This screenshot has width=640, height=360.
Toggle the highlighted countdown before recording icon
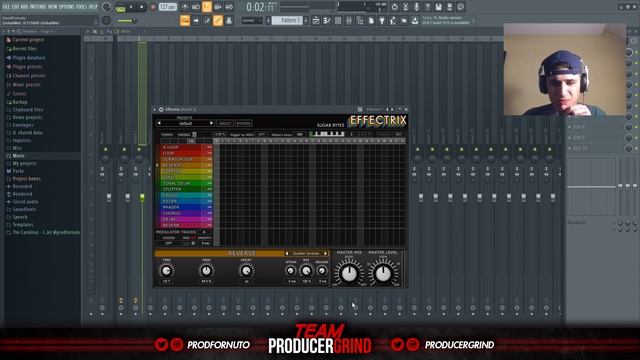(207, 7)
